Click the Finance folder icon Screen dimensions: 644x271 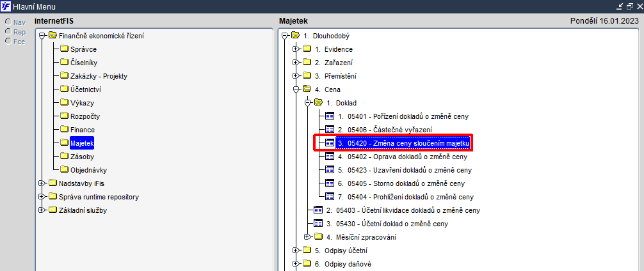(x=64, y=130)
